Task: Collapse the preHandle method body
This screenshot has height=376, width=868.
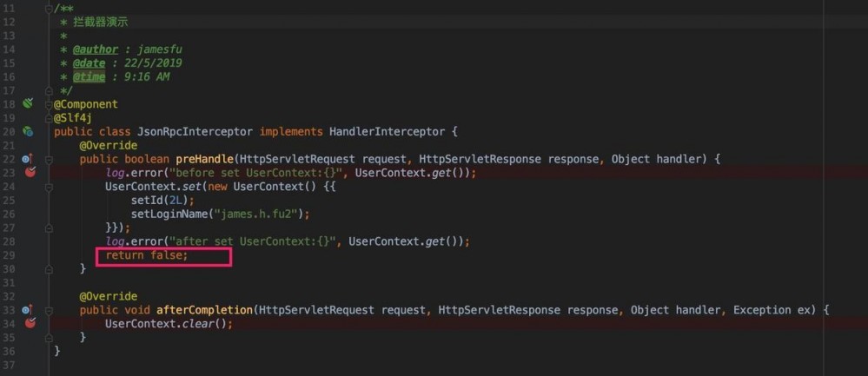Action: [x=49, y=159]
